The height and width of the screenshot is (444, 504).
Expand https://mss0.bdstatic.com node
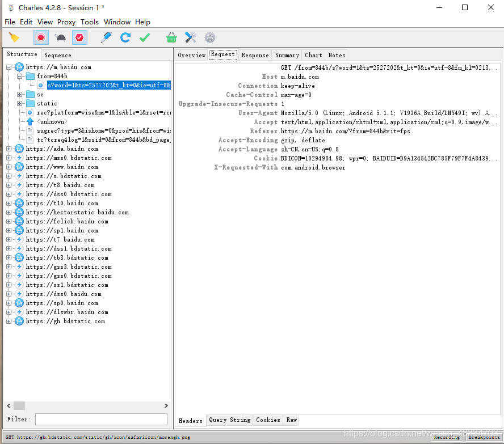[9, 158]
